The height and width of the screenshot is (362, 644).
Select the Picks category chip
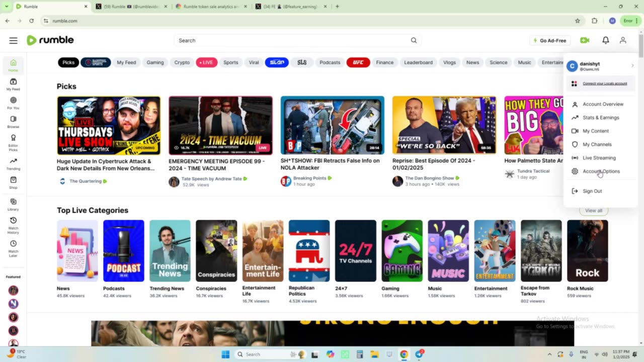point(68,62)
